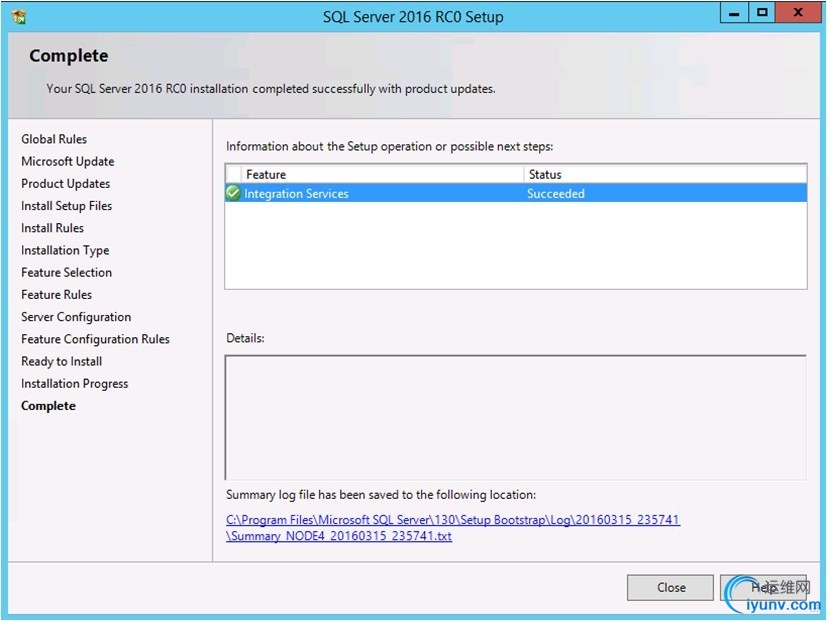Screen dimensions: 827x621
Task: Click inside the Details text box
Action: click(516, 417)
